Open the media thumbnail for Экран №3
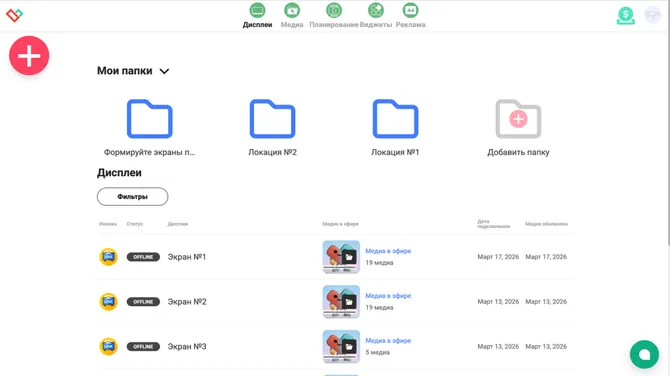 341,347
